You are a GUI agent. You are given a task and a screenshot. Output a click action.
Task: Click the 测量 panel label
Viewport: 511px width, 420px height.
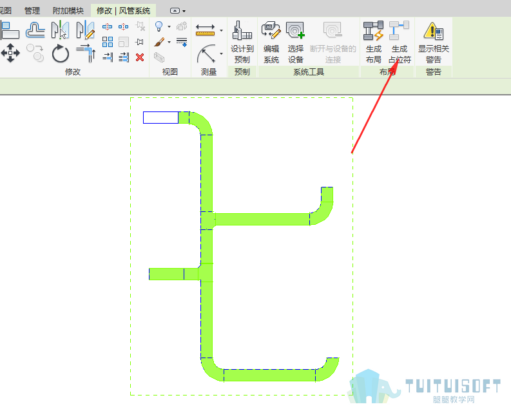click(209, 72)
